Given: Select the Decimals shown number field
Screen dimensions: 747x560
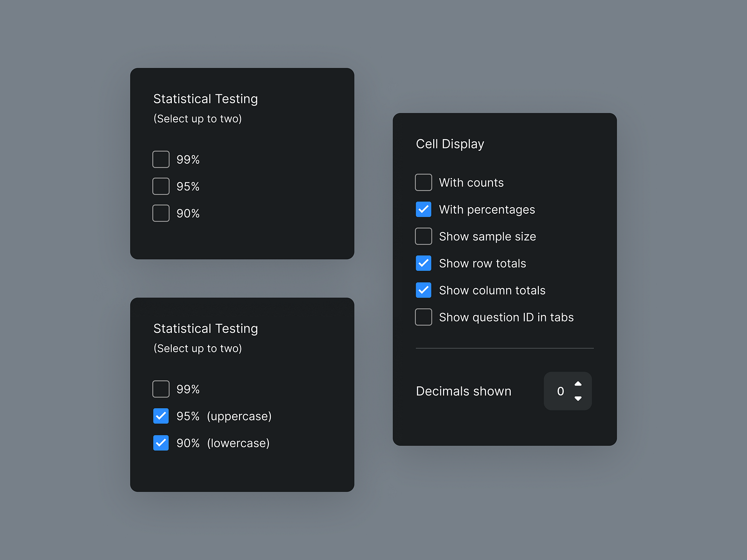Looking at the screenshot, I should [x=560, y=392].
